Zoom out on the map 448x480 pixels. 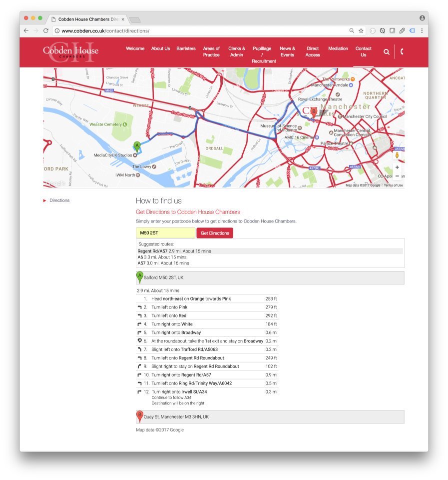tap(397, 176)
